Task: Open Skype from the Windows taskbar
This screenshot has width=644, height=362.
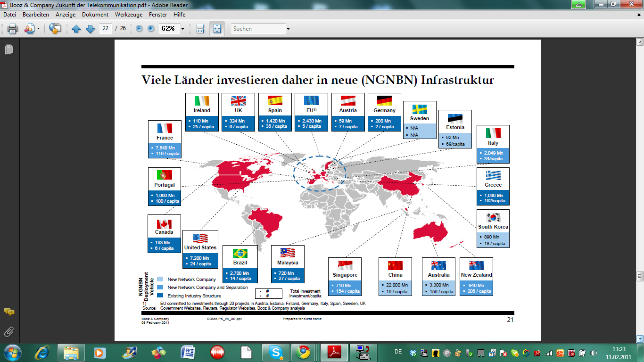Action: 275,352
